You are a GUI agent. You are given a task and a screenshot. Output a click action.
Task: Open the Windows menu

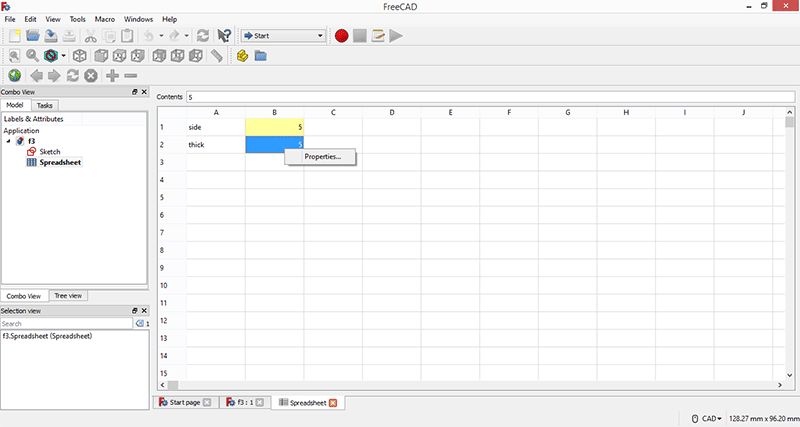[138, 19]
